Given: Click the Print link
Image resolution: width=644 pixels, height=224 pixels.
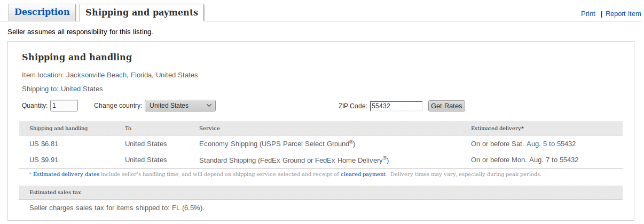Looking at the screenshot, I should [x=588, y=14].
